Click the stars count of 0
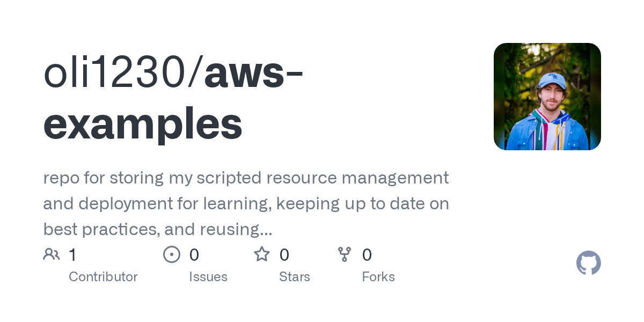The image size is (644, 322). pyautogui.click(x=284, y=255)
